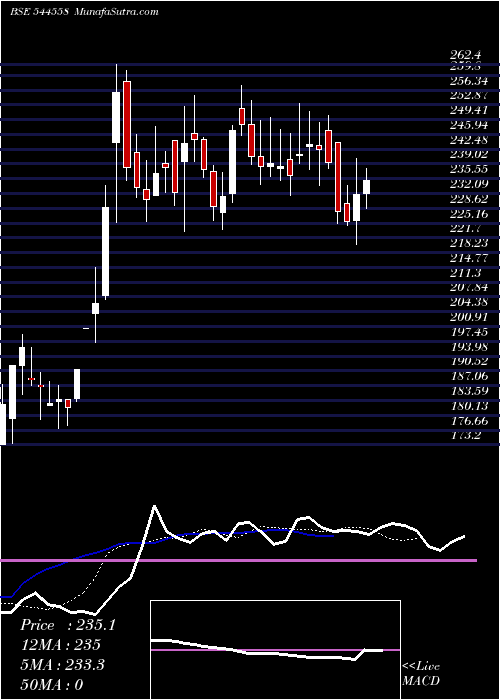Screen dimensions: 500x700
Task: Click the 'BSE 544558 MunafaSutra.com' chart title
Action: 84,11
